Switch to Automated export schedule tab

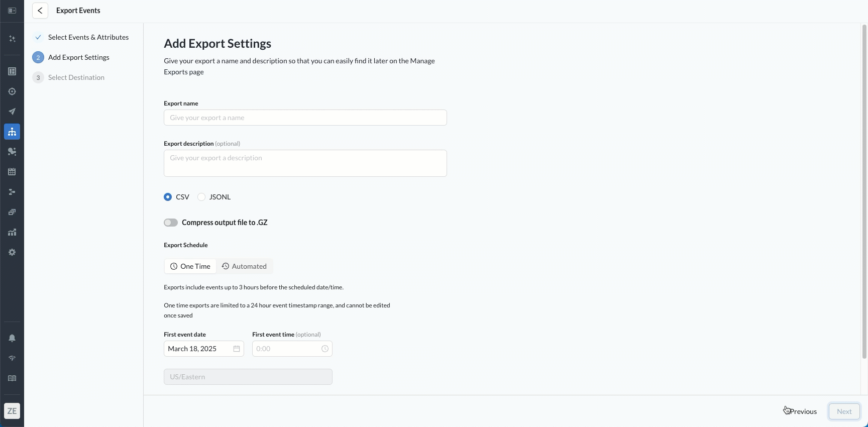click(x=245, y=266)
